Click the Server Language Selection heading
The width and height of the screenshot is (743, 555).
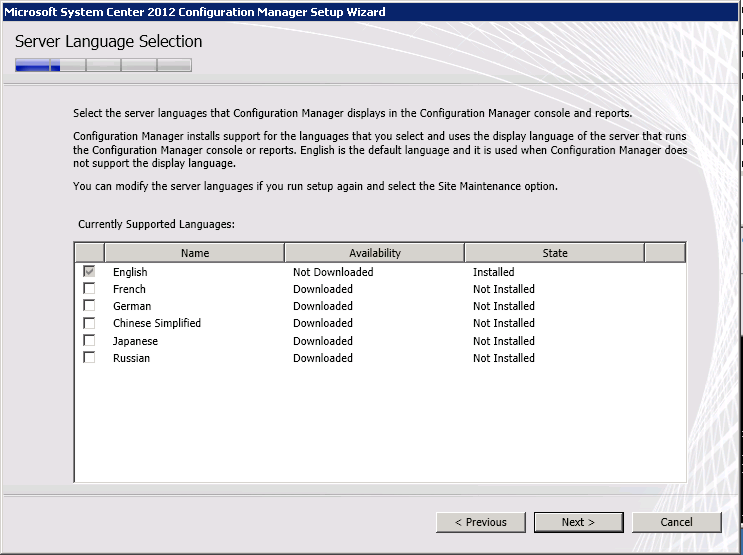click(x=109, y=42)
